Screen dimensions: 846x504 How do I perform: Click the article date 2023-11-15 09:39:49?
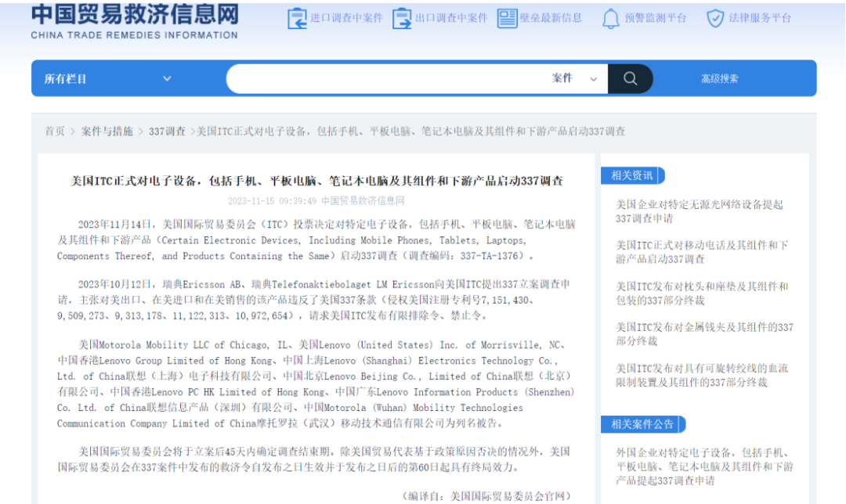click(x=272, y=201)
